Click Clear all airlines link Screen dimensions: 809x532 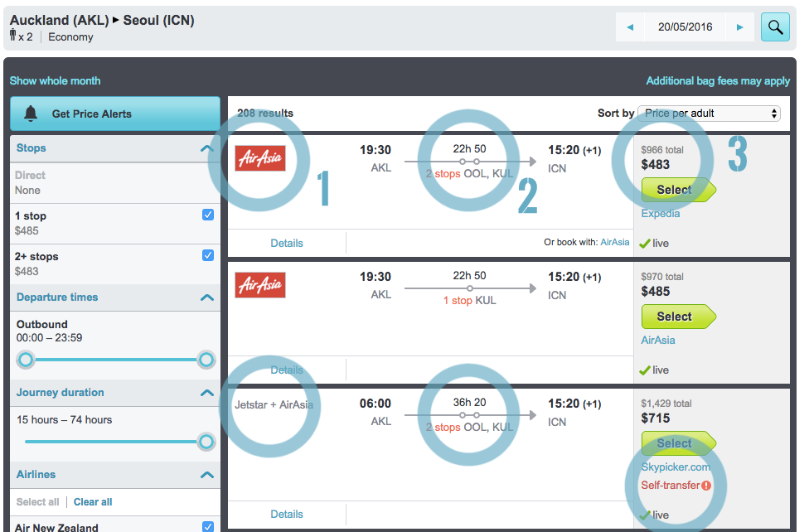coord(93,502)
